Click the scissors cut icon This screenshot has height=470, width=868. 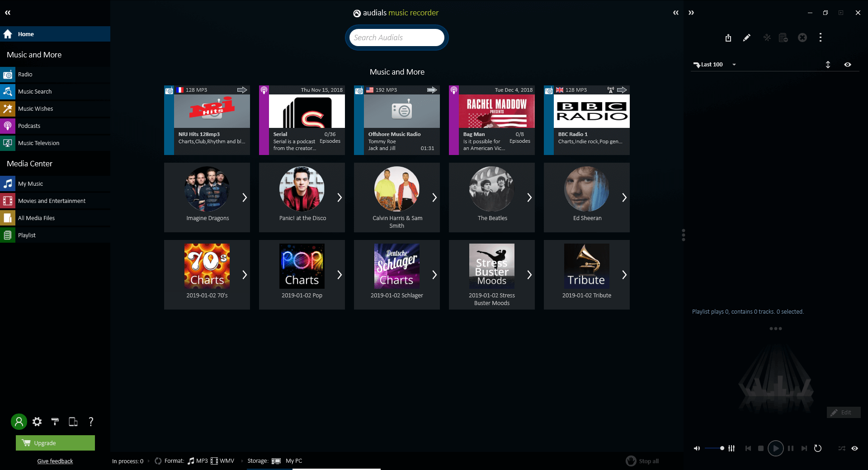(x=767, y=38)
